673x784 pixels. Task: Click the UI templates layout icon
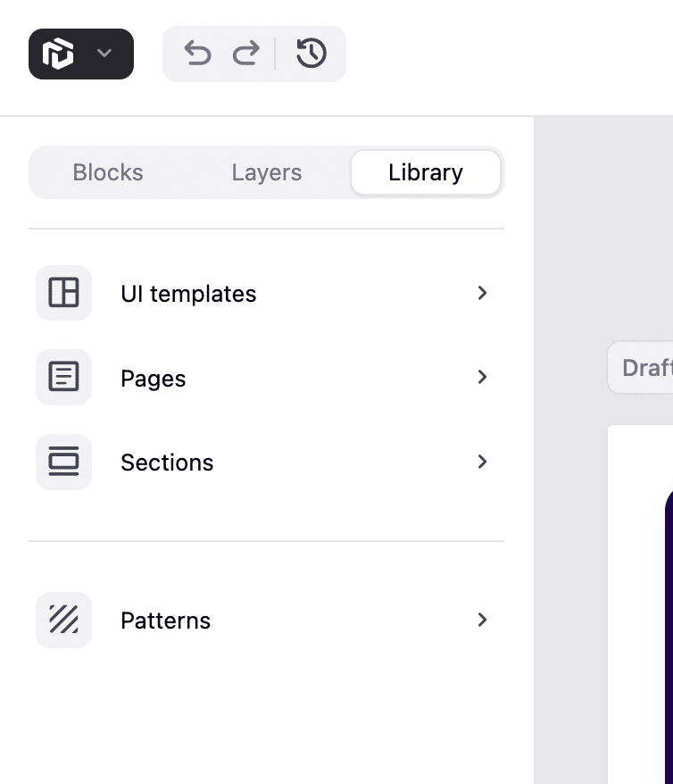[x=63, y=293]
